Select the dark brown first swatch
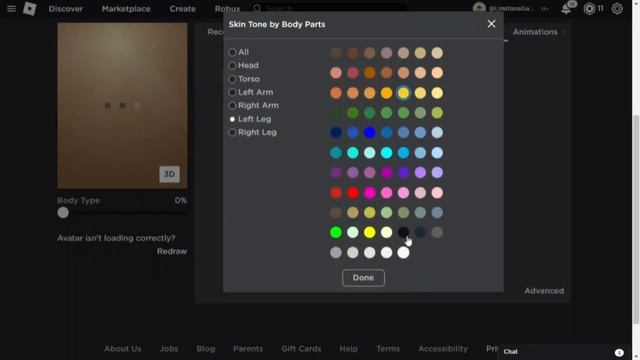The image size is (640, 360). [x=336, y=53]
